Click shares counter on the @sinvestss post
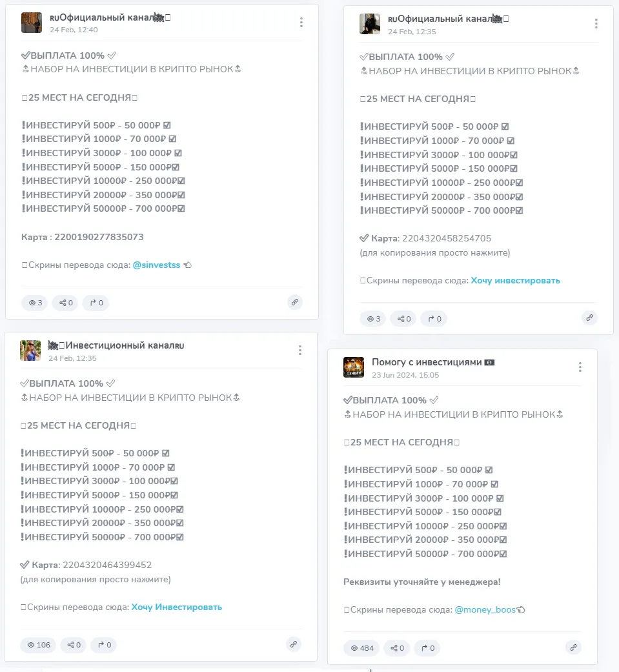This screenshot has width=619, height=672. click(66, 303)
